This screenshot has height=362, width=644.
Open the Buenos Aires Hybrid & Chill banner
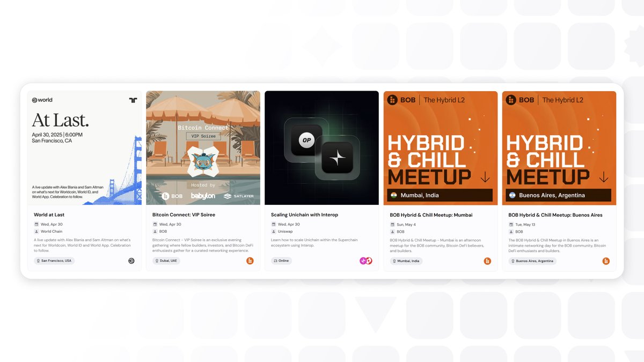559,147
